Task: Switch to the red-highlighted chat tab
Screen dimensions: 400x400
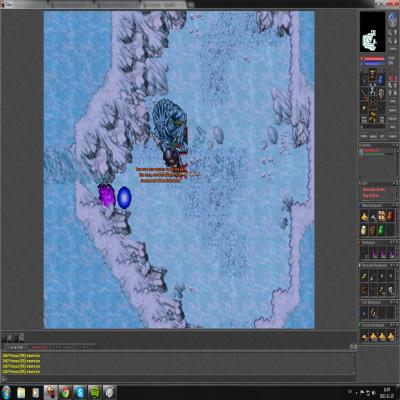Action: tap(40, 348)
